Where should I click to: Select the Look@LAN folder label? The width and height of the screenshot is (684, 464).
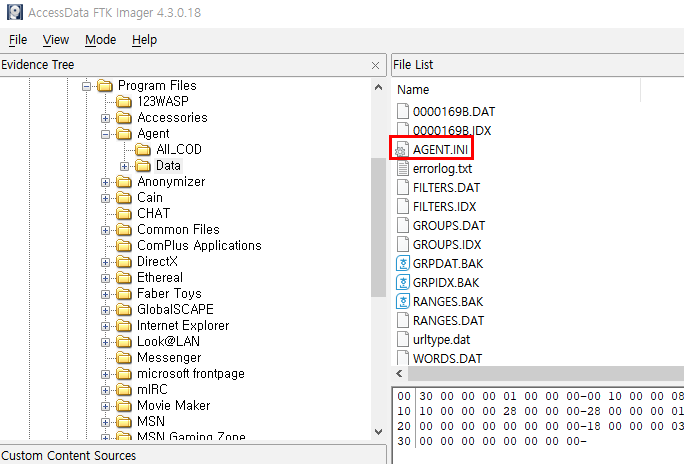[168, 341]
